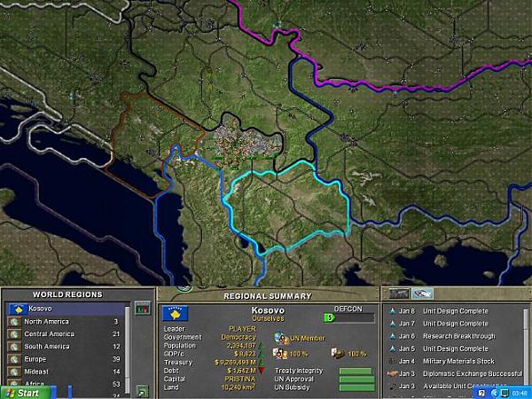
Task: Click the green arrow icon below the region list
Action: 143,391
